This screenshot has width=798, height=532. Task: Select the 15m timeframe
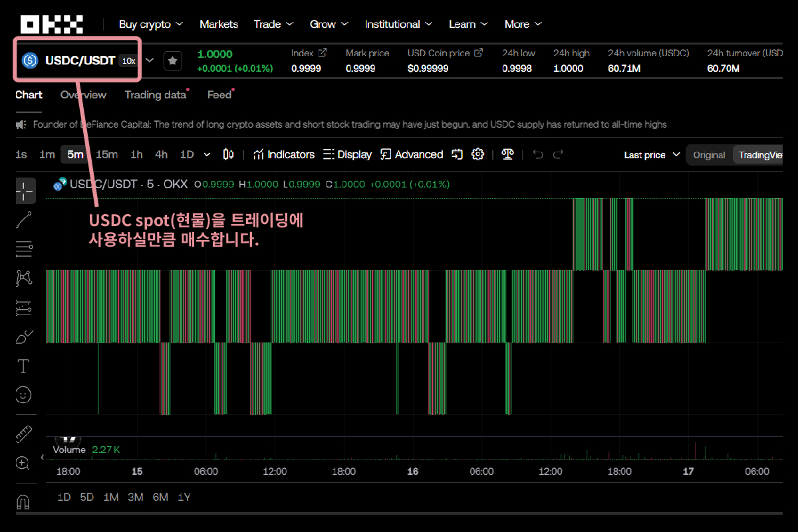pos(106,154)
